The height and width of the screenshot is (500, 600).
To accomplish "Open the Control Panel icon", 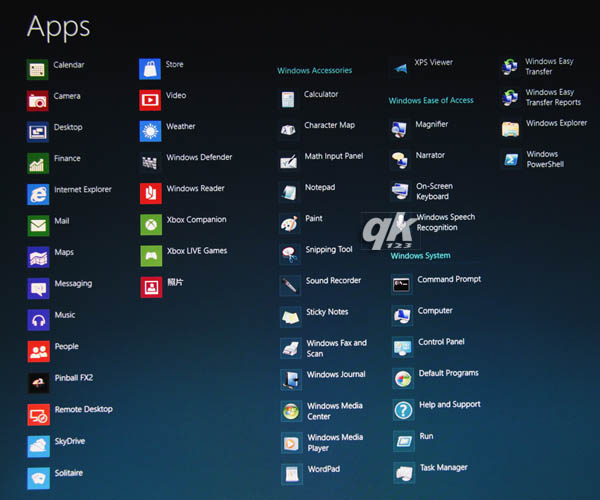I will click(x=403, y=347).
